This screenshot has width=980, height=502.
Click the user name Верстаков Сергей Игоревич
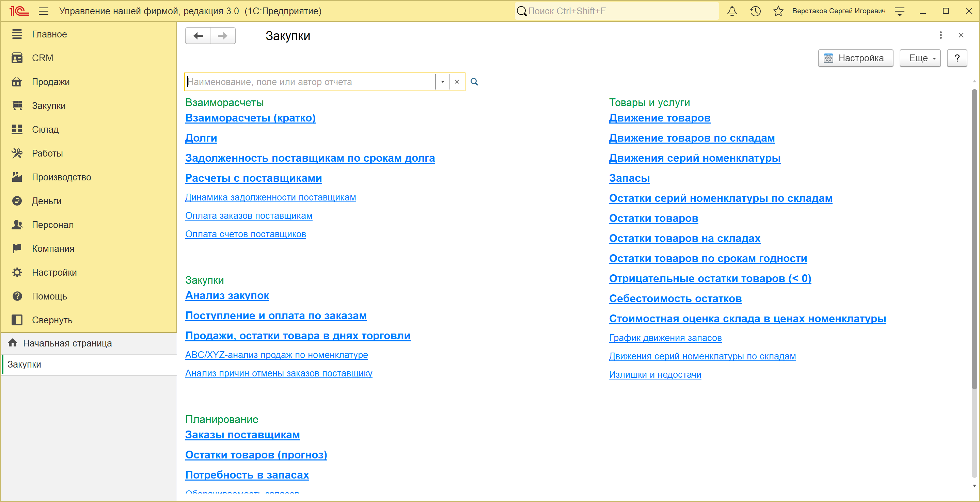pyautogui.click(x=838, y=11)
